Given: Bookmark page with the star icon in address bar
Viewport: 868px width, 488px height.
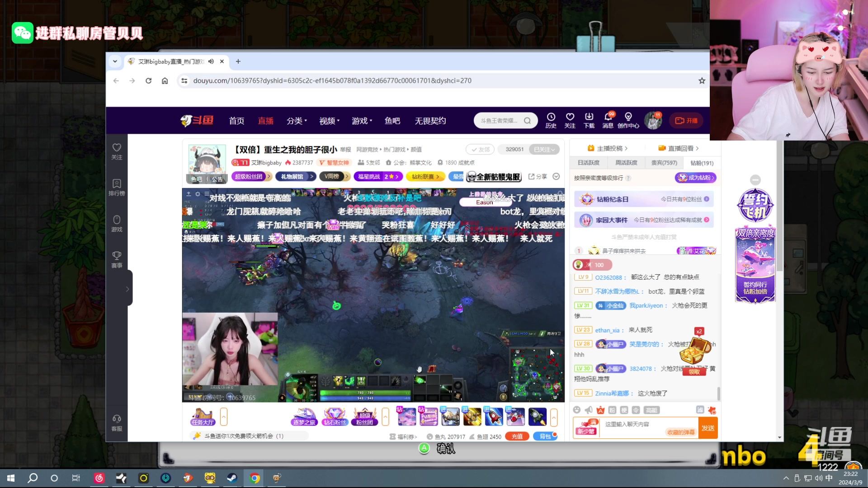Looking at the screenshot, I should click(702, 80).
